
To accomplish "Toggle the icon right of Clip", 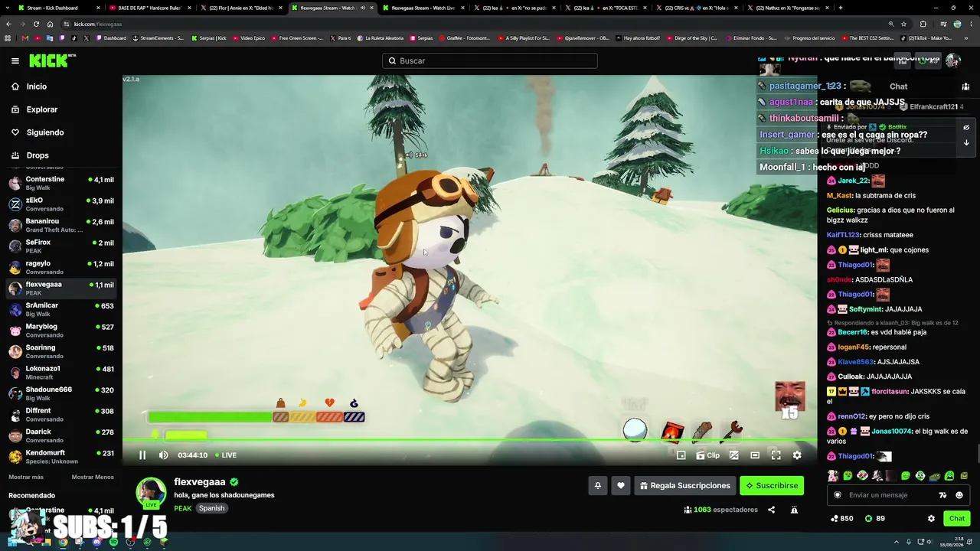I will pyautogui.click(x=733, y=455).
